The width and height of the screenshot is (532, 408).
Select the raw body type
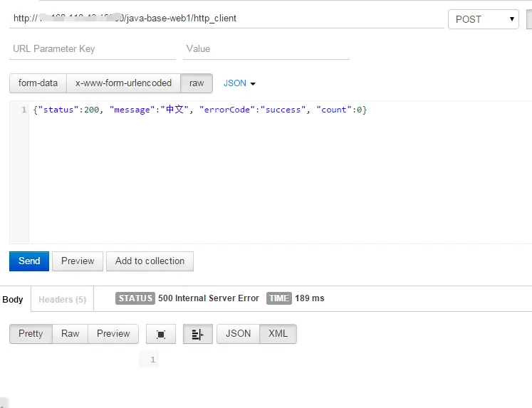tap(197, 83)
